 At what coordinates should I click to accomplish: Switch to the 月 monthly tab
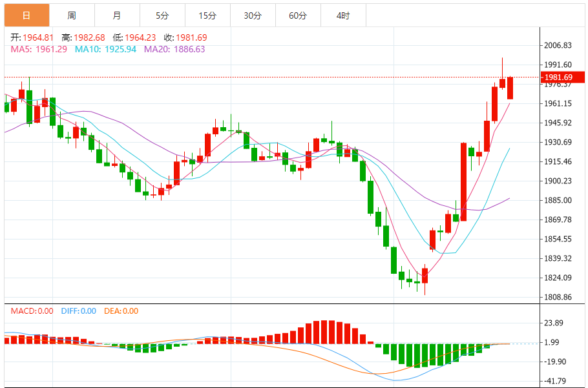(117, 15)
